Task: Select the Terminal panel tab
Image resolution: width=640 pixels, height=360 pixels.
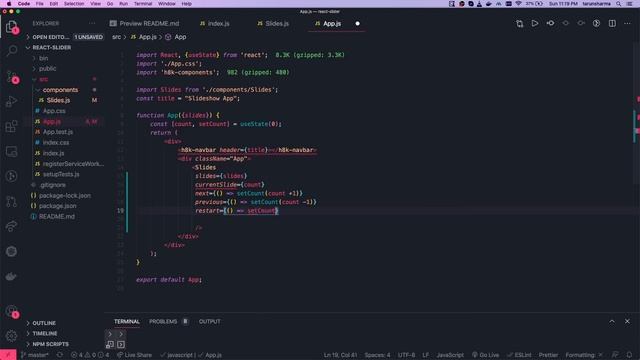Action: (127, 322)
